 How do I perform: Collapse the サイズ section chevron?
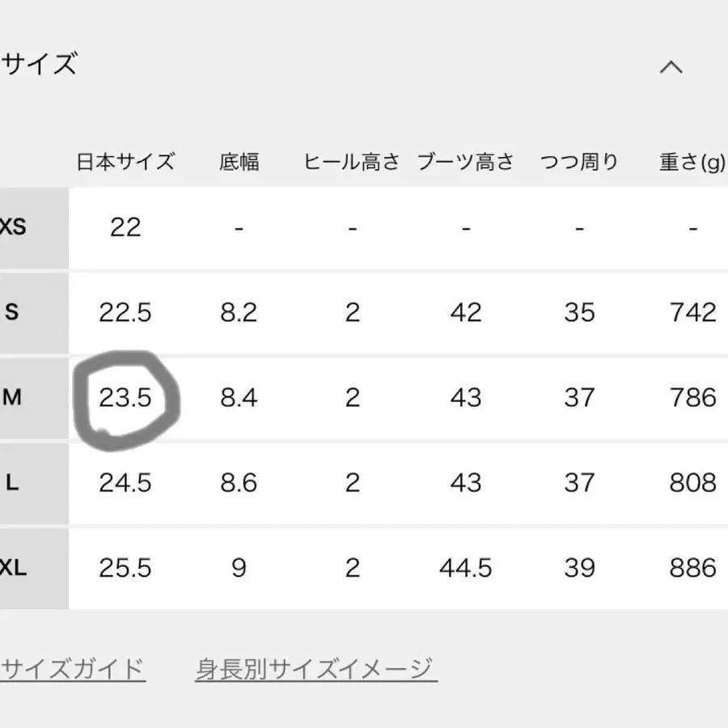click(671, 67)
